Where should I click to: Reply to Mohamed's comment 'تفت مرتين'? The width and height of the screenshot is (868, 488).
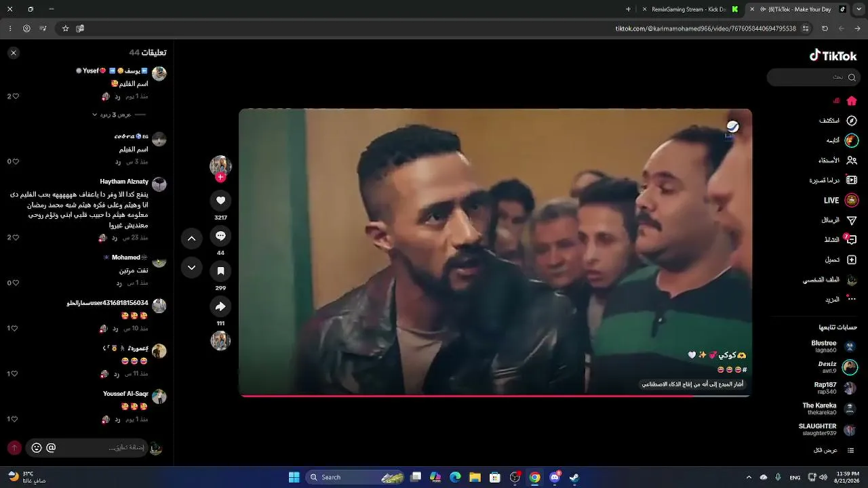[x=119, y=283]
